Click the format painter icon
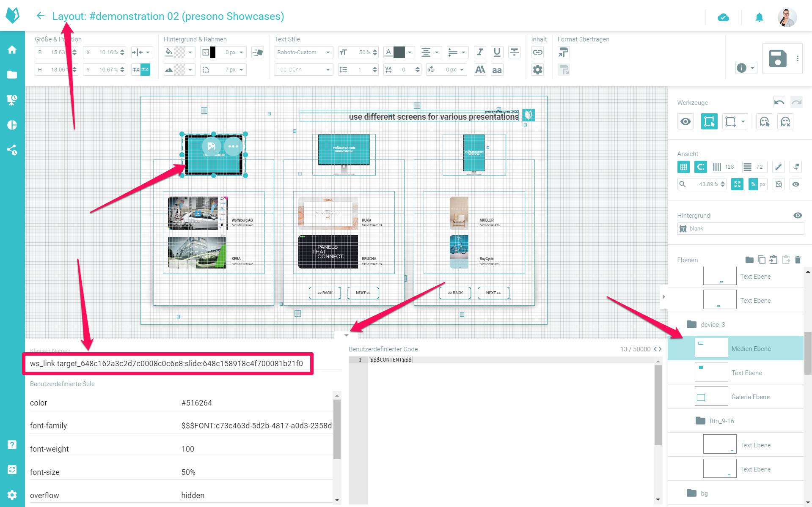Image resolution: width=812 pixels, height=507 pixels. 563,52
